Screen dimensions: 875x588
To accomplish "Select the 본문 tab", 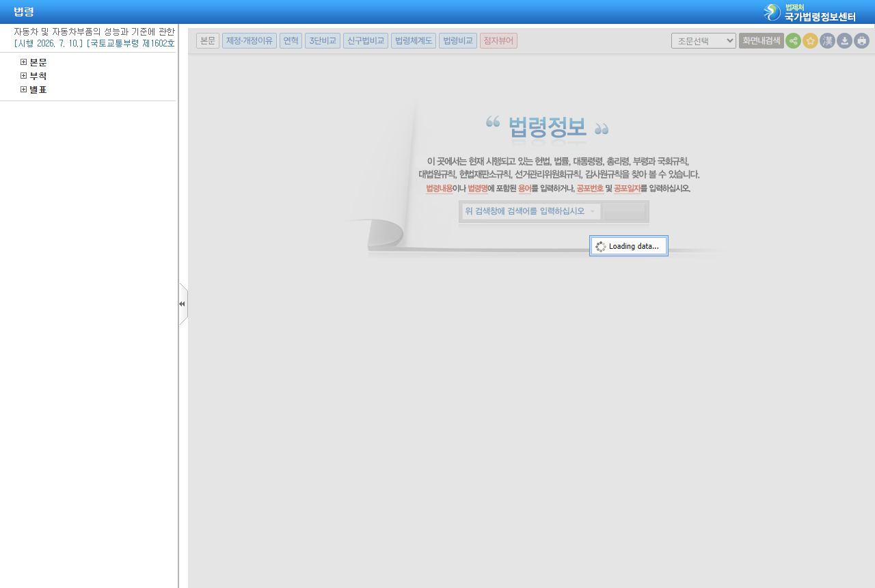I will click(208, 40).
